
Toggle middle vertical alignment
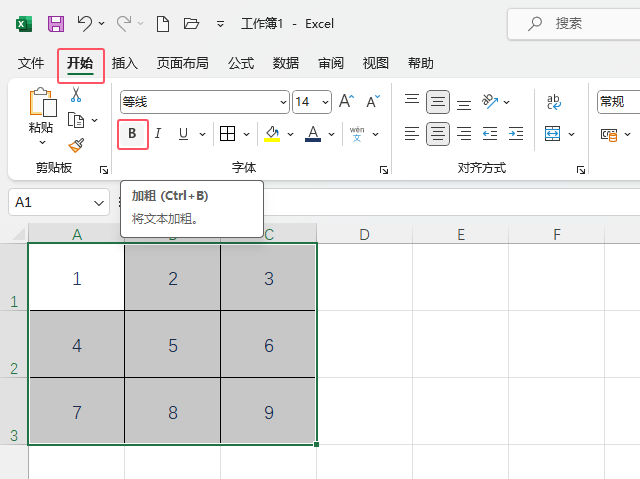(x=438, y=102)
